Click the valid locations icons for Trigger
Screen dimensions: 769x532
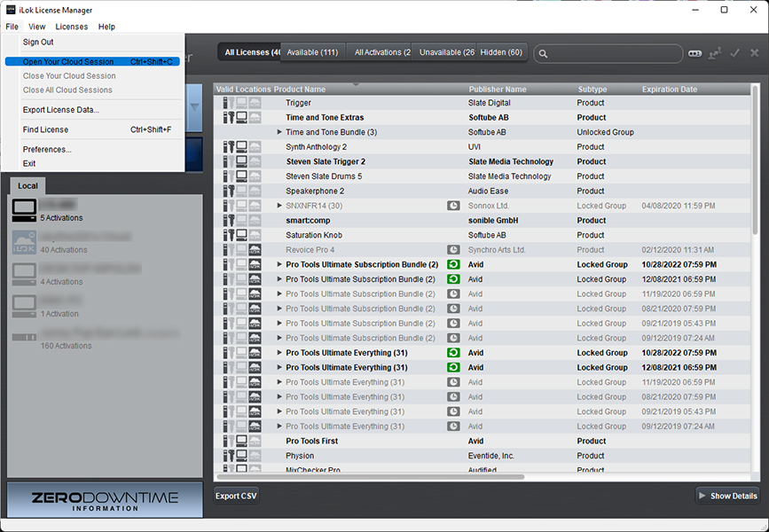(241, 103)
